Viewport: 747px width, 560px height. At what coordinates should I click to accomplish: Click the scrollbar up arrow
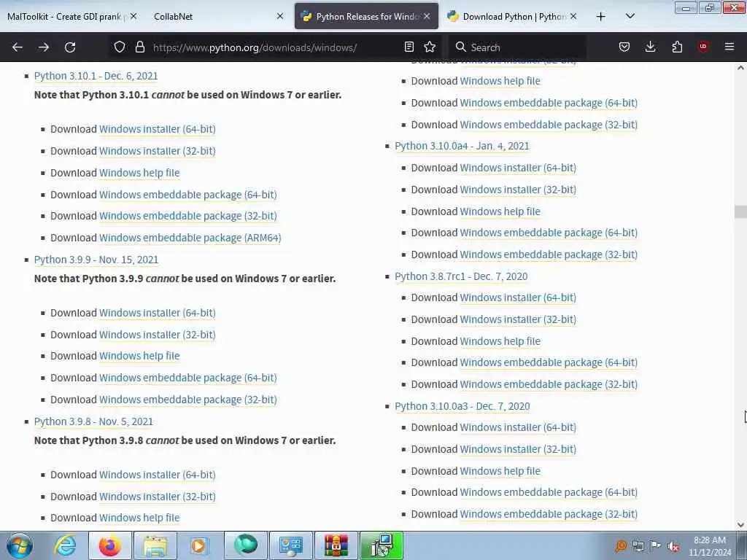point(740,68)
